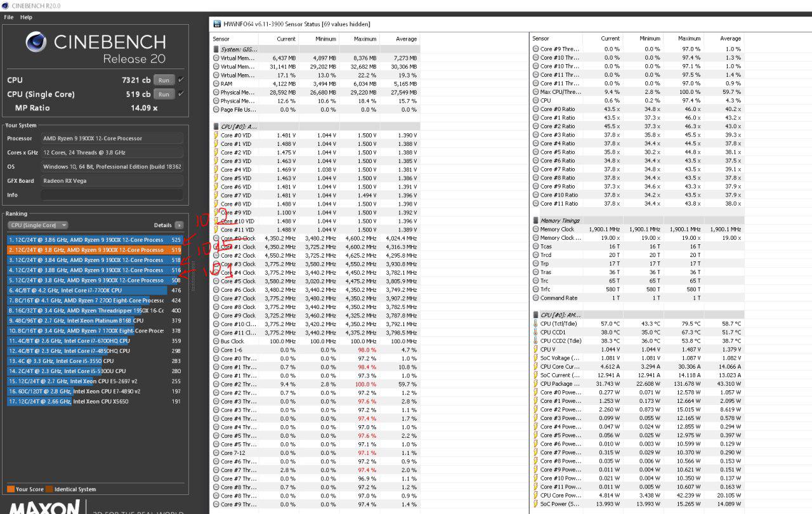Run the CPU multi-core benchmark
This screenshot has width=812, height=514.
[164, 80]
